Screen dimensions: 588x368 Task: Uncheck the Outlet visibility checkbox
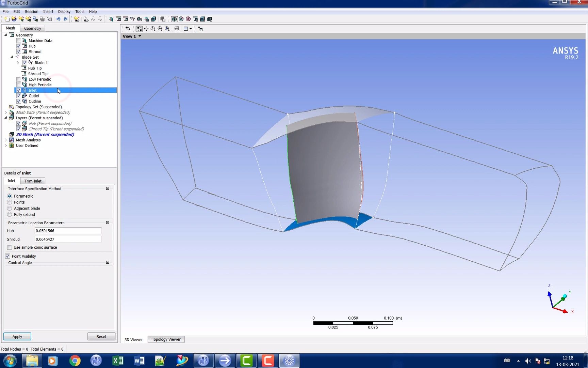pos(19,96)
